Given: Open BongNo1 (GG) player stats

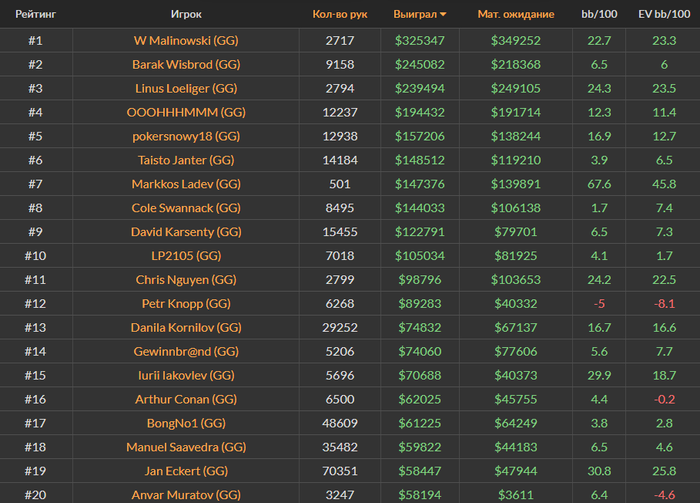Looking at the screenshot, I should click(x=187, y=423).
